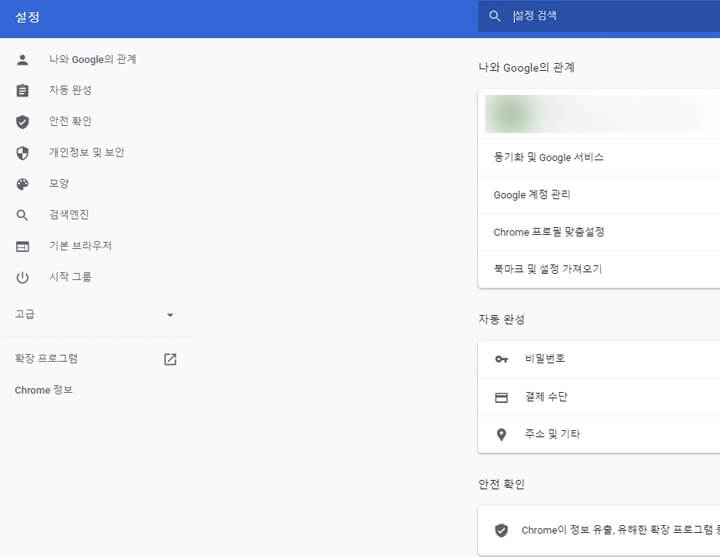The width and height of the screenshot is (720, 557).
Task: Open 동기화 및 Google 서비스 row
Action: pyautogui.click(x=599, y=158)
